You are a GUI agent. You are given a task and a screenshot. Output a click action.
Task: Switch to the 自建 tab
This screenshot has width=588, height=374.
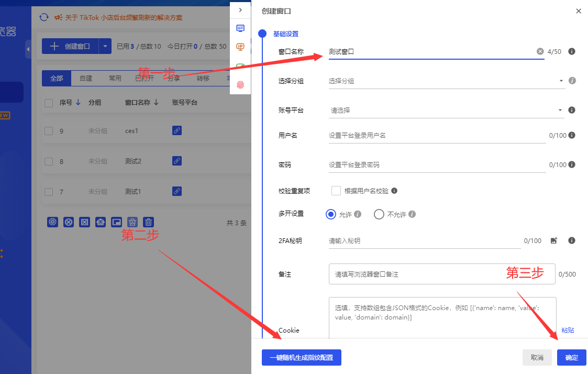click(86, 79)
